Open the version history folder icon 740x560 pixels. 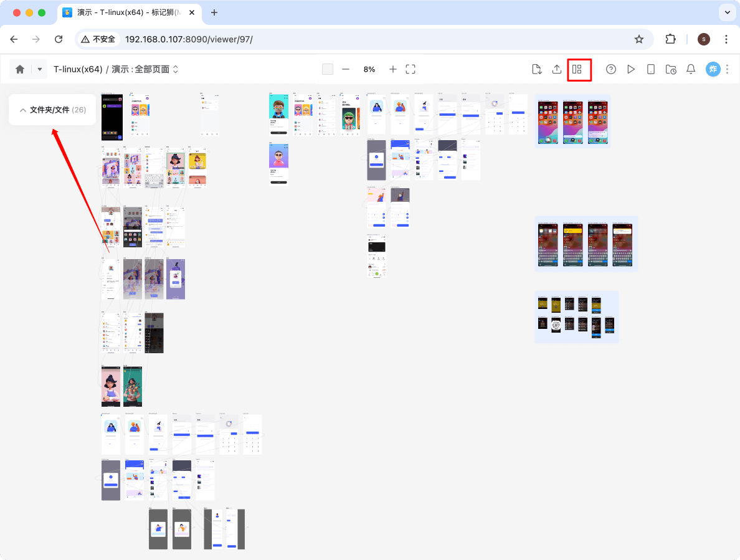coord(670,69)
